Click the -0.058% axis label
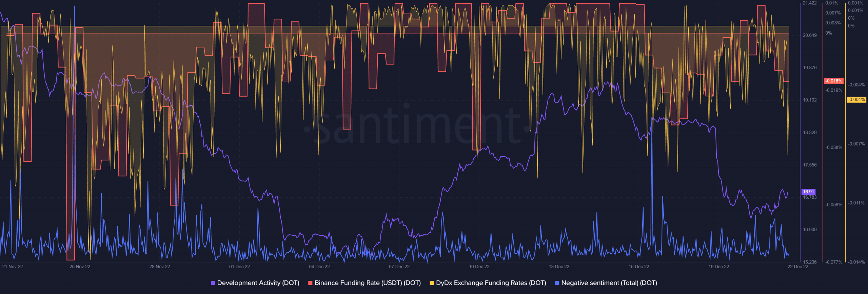The width and height of the screenshot is (868, 294). coord(834,205)
